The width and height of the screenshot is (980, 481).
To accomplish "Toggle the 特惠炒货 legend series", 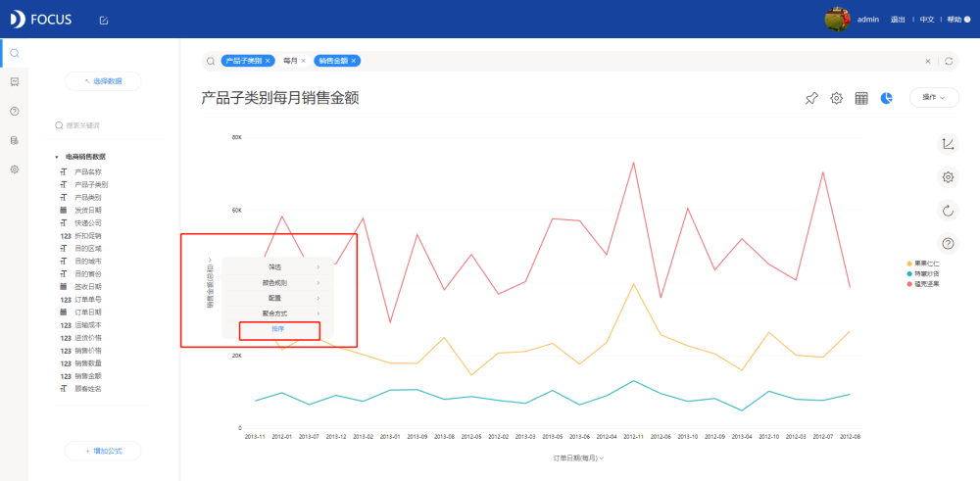I will coord(922,273).
